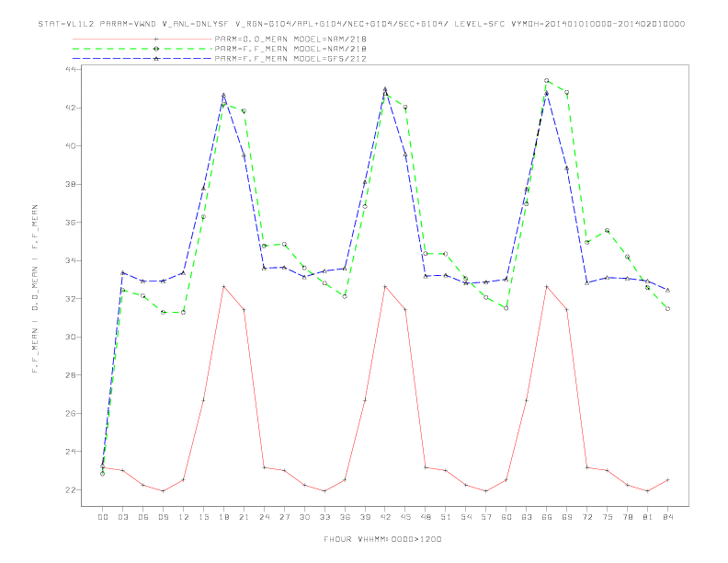Screen dimensions: 728x563
Task: Click green circle data point at hour 66 peak
Action: tap(547, 80)
